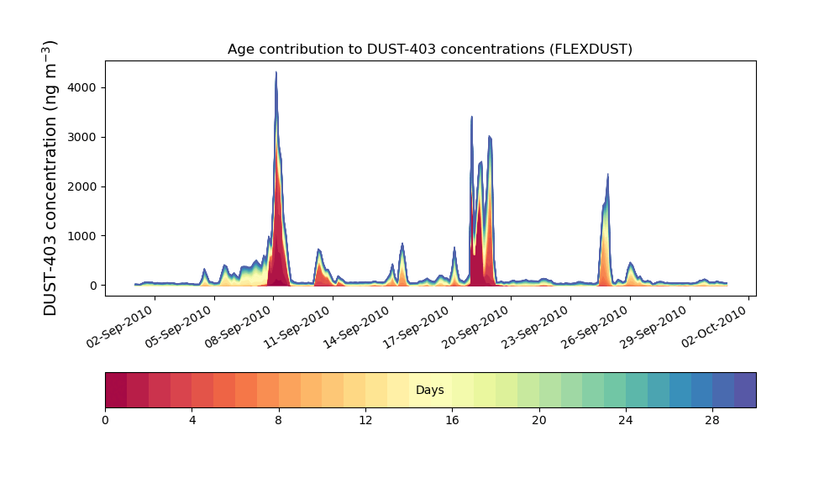Click the dark blue-purple colorbar segment past day 28
The height and width of the screenshot is (504, 840).
pyautogui.click(x=745, y=390)
